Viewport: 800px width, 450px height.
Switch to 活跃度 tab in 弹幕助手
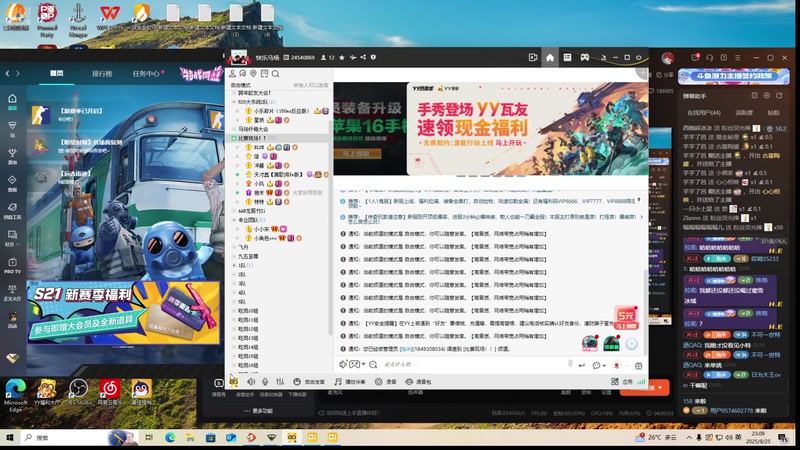[744, 113]
